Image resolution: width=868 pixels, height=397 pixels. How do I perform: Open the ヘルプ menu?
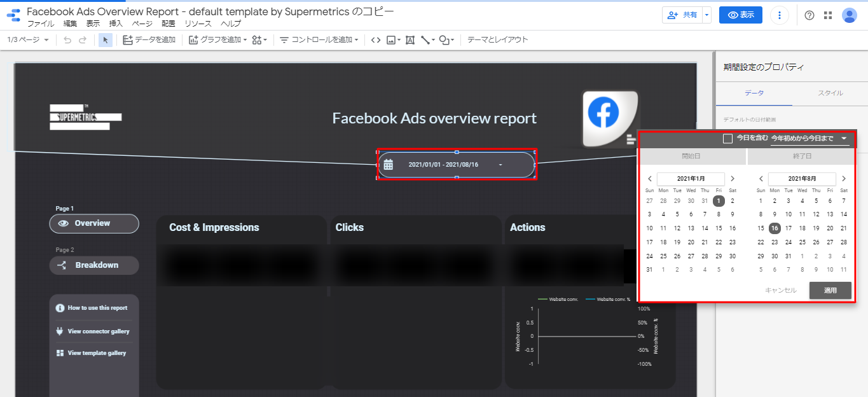(231, 24)
